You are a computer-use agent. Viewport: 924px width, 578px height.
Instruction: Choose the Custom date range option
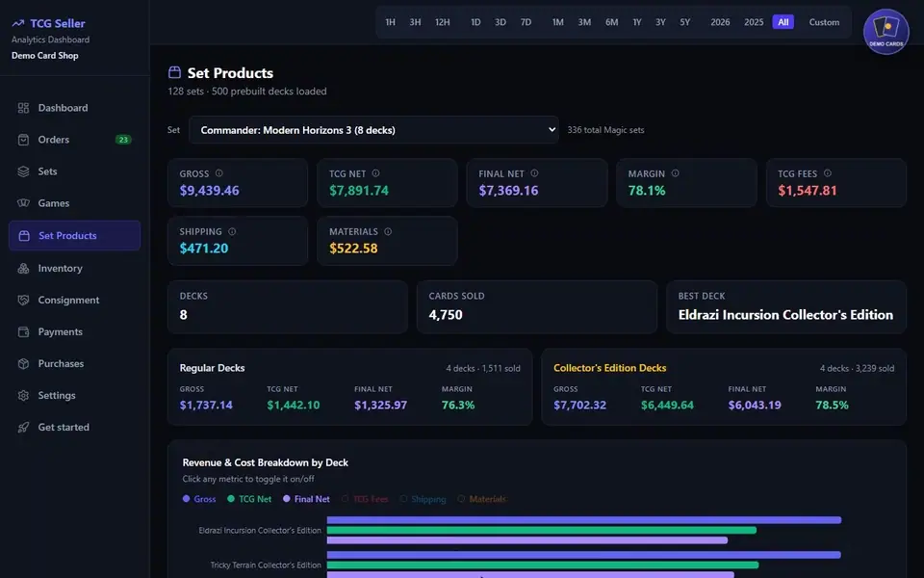pyautogui.click(x=824, y=22)
